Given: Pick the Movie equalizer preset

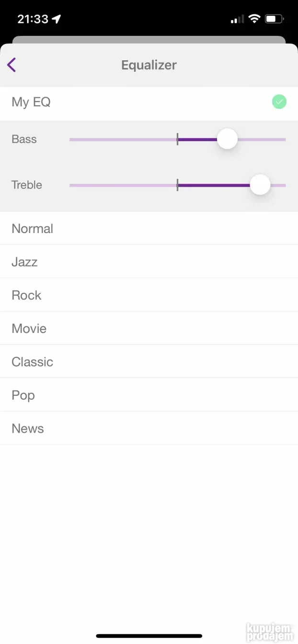Looking at the screenshot, I should tap(149, 329).
